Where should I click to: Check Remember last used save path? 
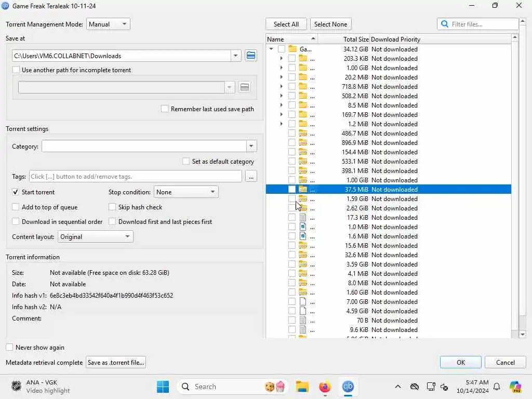tap(165, 109)
